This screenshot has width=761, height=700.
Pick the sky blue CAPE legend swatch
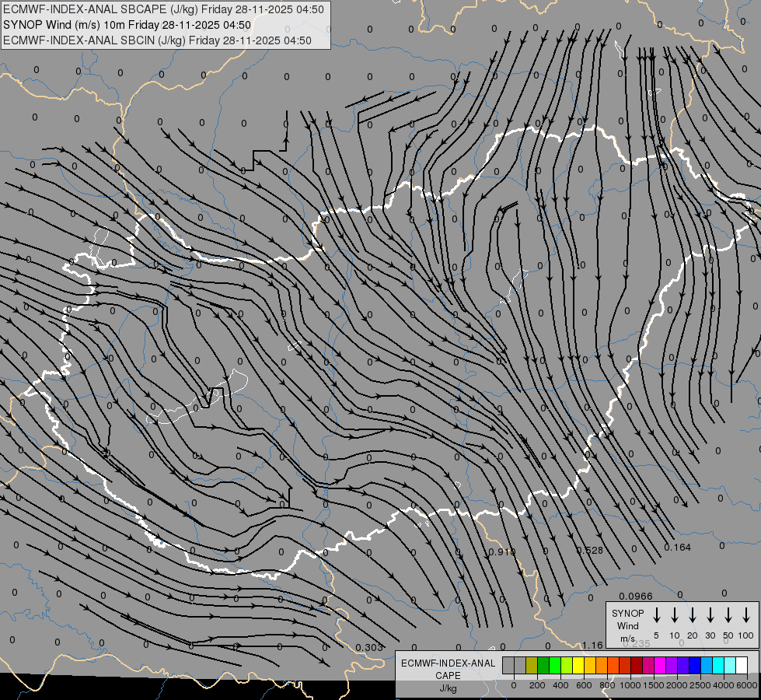click(707, 665)
